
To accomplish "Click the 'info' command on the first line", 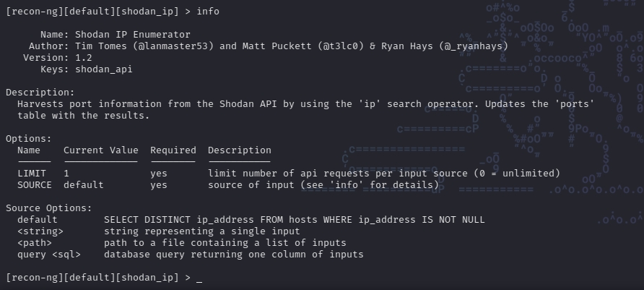I will click(x=208, y=12).
